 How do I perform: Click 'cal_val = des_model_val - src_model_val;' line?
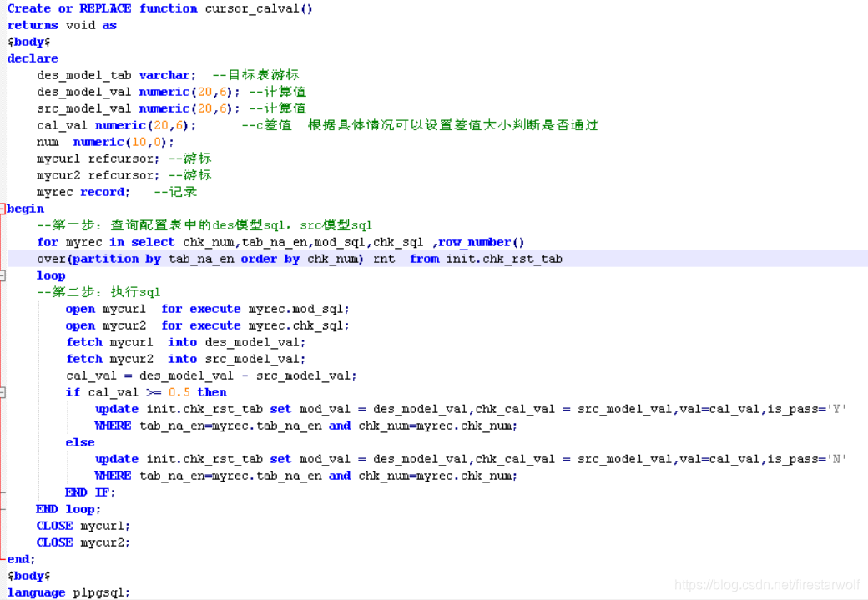point(211,376)
